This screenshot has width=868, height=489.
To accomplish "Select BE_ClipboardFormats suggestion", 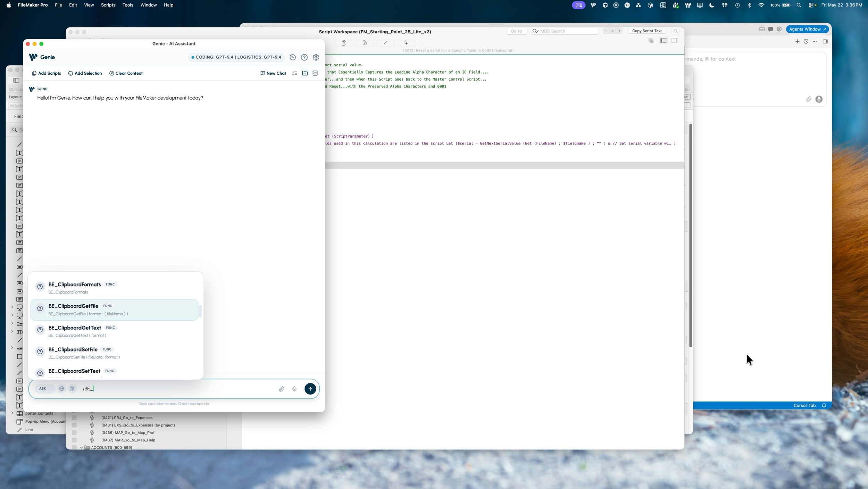I will coord(114,288).
